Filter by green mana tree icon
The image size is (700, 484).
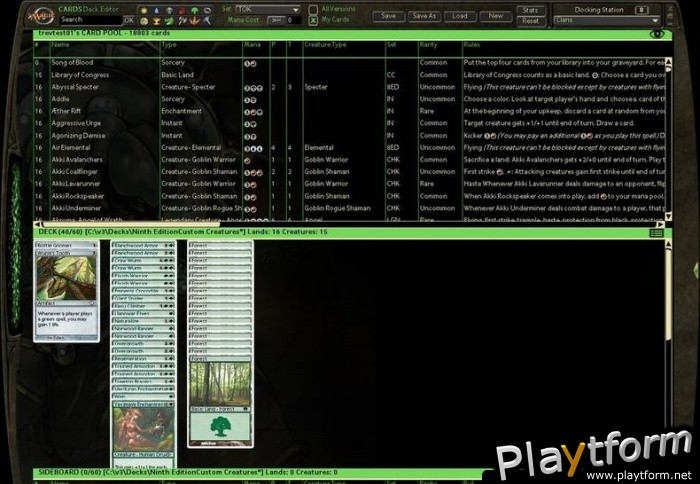pyautogui.click(x=195, y=10)
